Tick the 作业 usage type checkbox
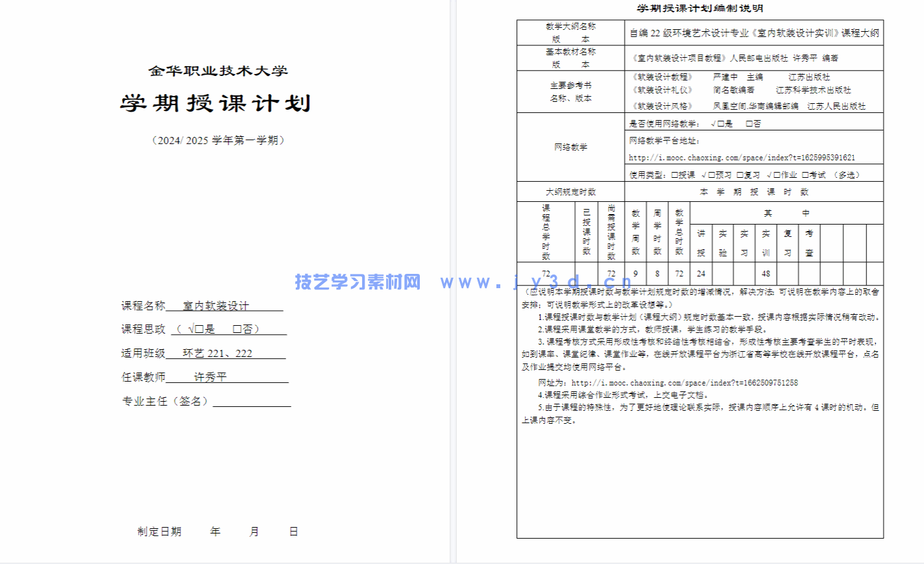The width and height of the screenshot is (924, 564). click(x=776, y=173)
